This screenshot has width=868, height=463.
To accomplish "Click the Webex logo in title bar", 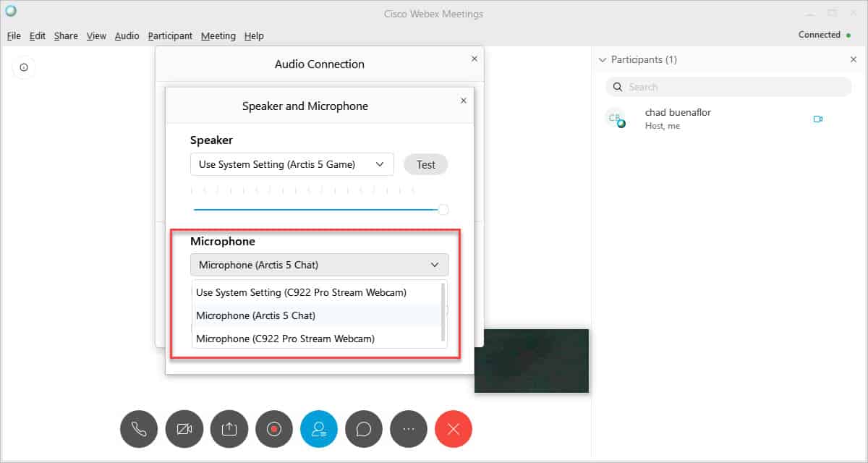I will pyautogui.click(x=11, y=12).
